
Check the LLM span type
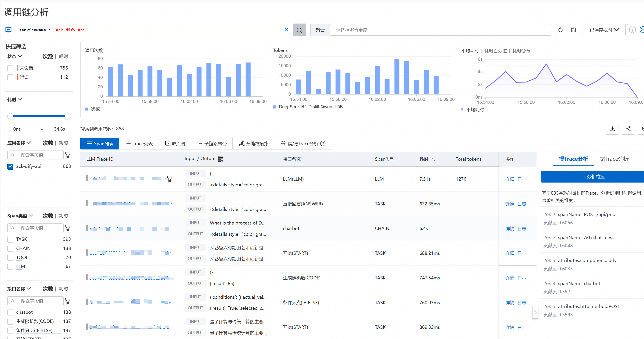[x=10, y=266]
